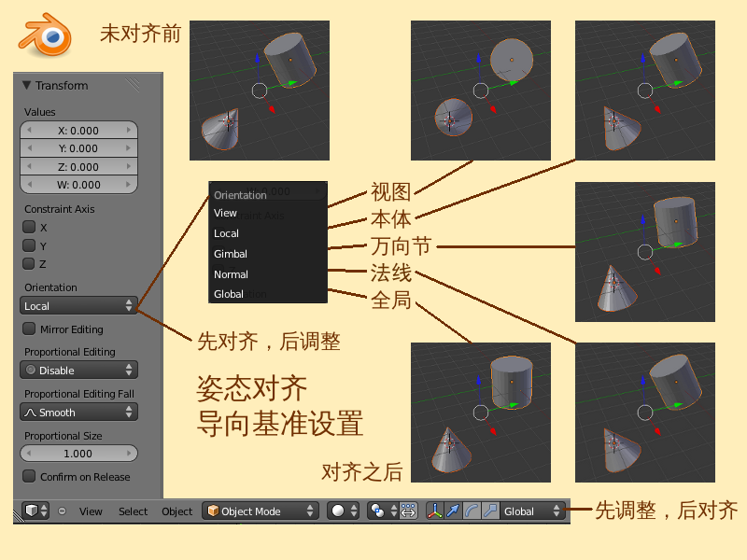The image size is (747, 560).
Task: Enable the translate manipulator arrow icon
Action: pos(453,511)
